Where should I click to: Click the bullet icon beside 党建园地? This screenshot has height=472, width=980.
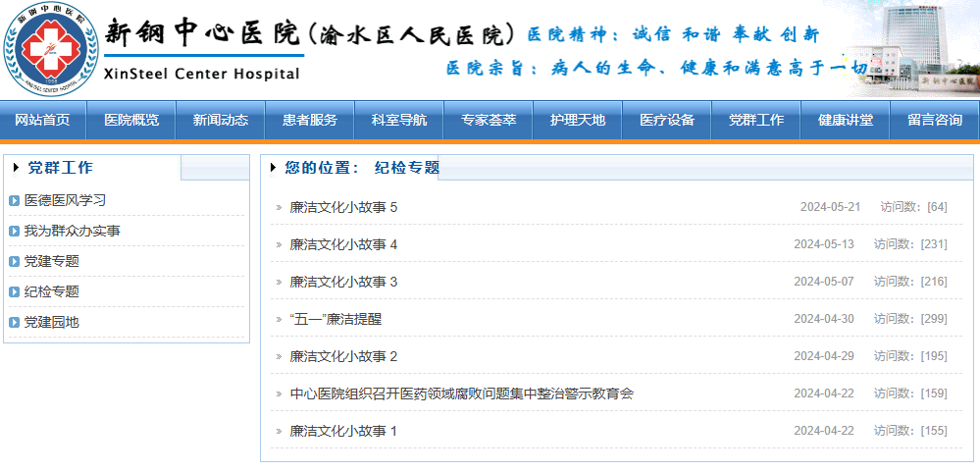14,323
